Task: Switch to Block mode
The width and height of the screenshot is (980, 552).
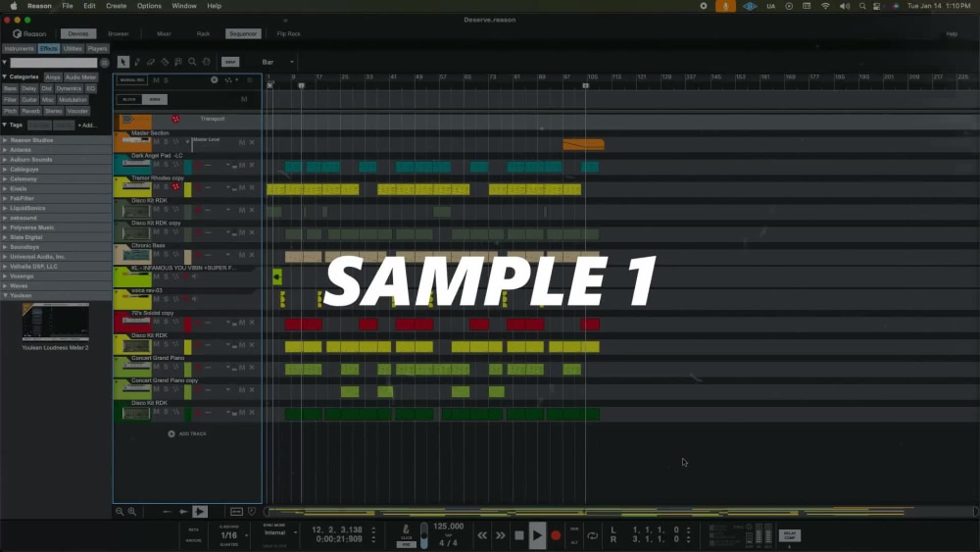Action: tap(128, 99)
